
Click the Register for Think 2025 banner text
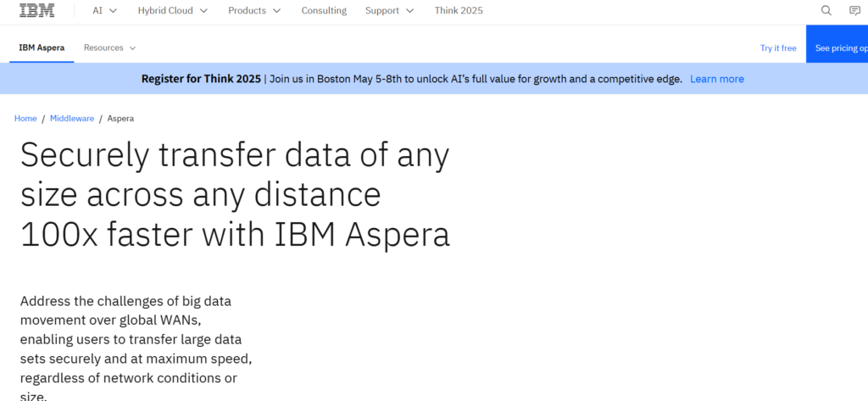click(202, 79)
